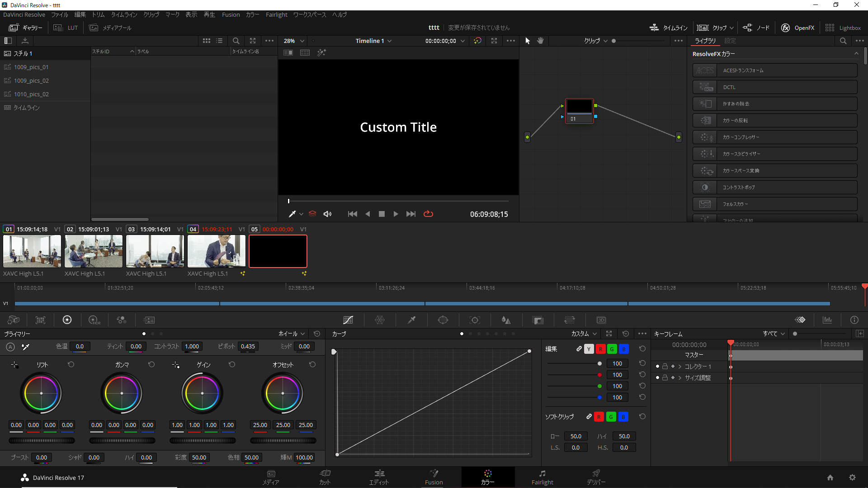
Task: Open the Color Warper palette icon
Action: (x=380, y=320)
